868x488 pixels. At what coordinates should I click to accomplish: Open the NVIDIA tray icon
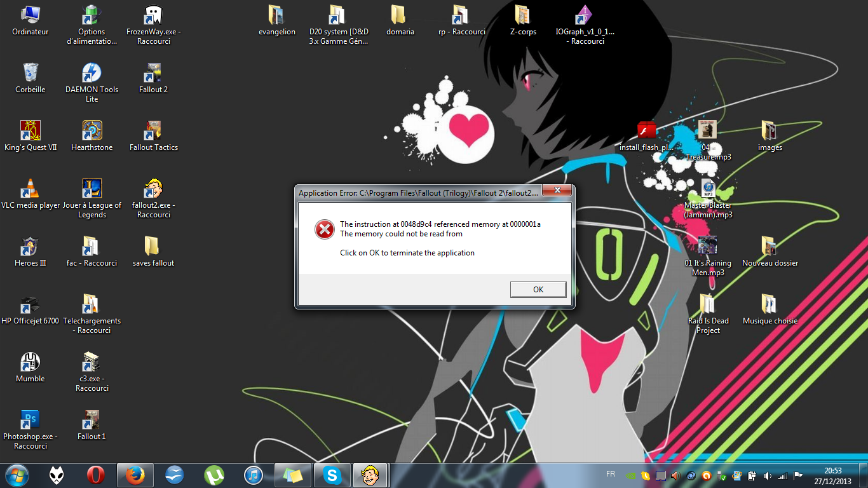[x=630, y=476]
